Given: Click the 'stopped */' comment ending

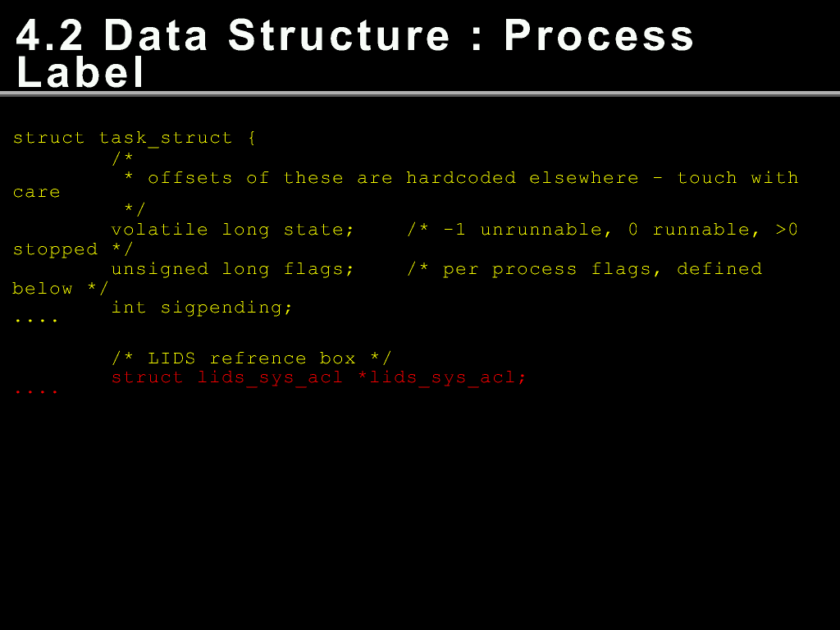Looking at the screenshot, I should 73,249.
